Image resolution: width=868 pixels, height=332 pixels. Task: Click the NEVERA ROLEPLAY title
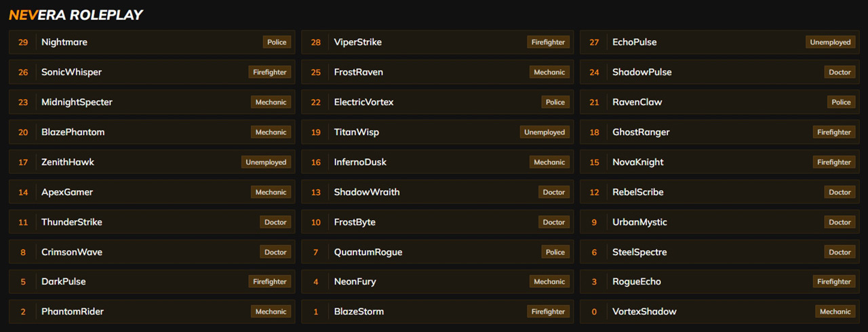(76, 14)
